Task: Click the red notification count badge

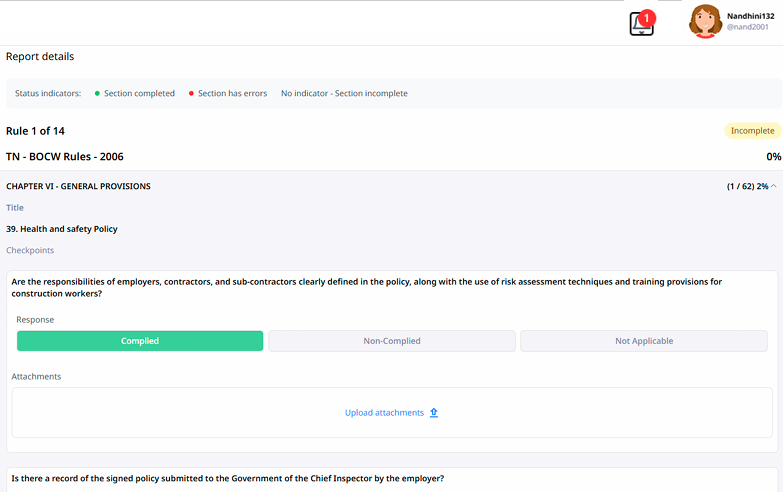Action: point(647,17)
